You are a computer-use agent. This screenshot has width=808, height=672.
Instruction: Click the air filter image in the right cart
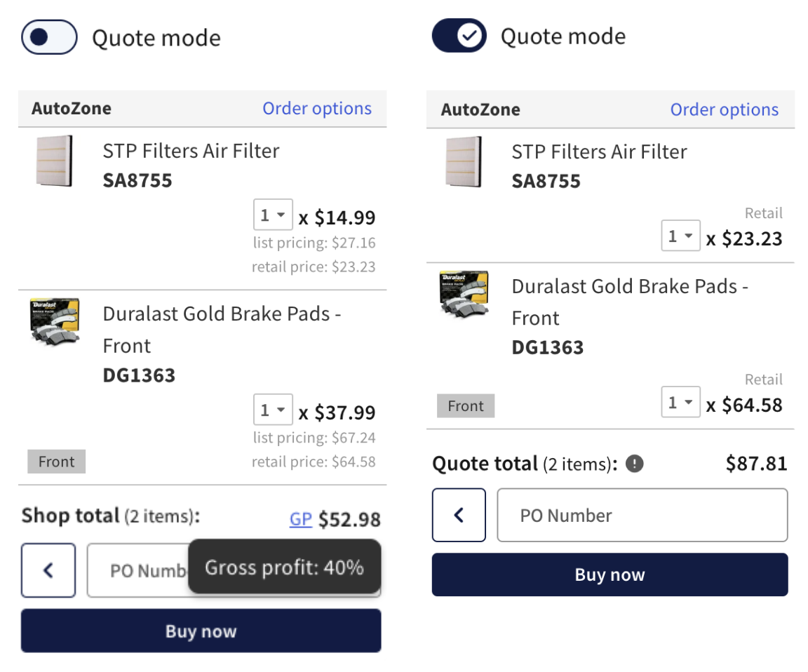tap(463, 162)
